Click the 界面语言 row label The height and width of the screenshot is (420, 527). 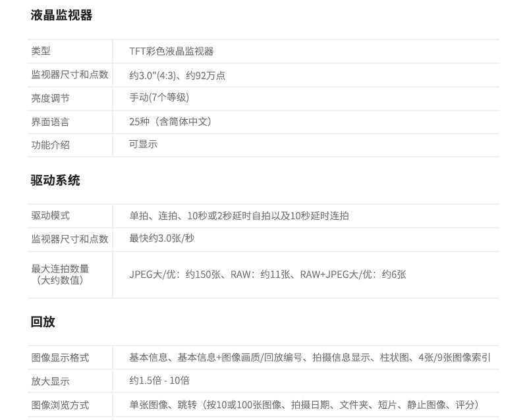(x=50, y=122)
